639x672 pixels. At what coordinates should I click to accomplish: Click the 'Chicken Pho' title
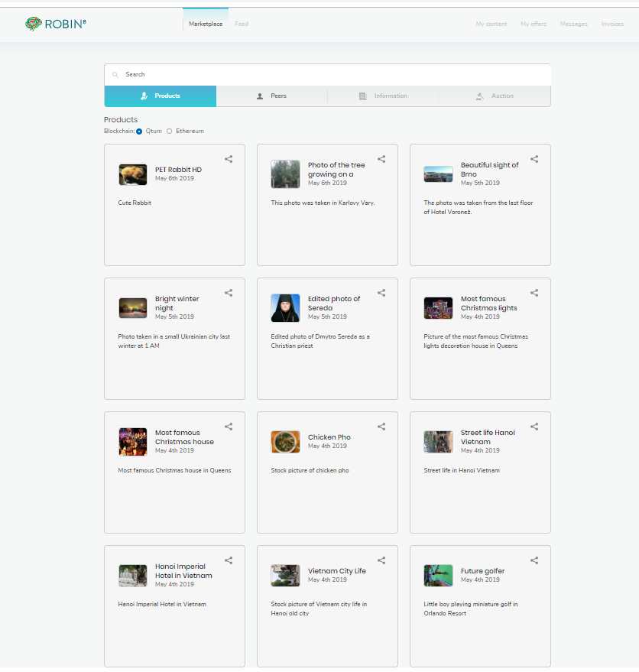(329, 437)
